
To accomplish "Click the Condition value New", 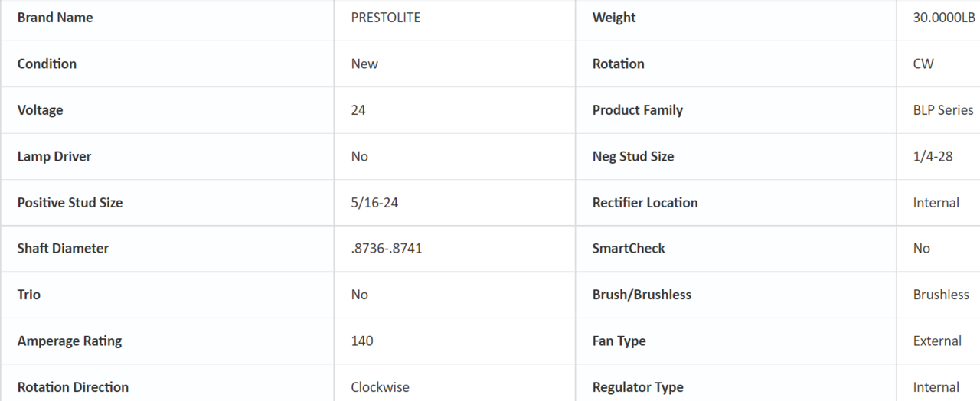I will point(364,64).
